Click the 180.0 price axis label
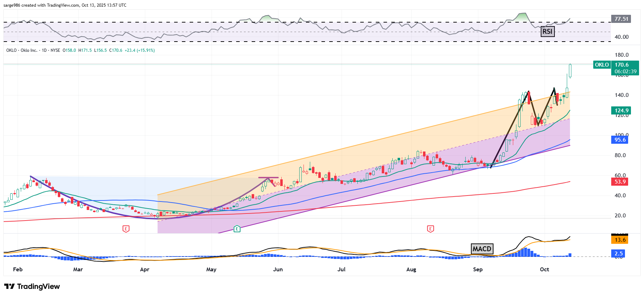This screenshot has height=297, width=644. click(621, 55)
